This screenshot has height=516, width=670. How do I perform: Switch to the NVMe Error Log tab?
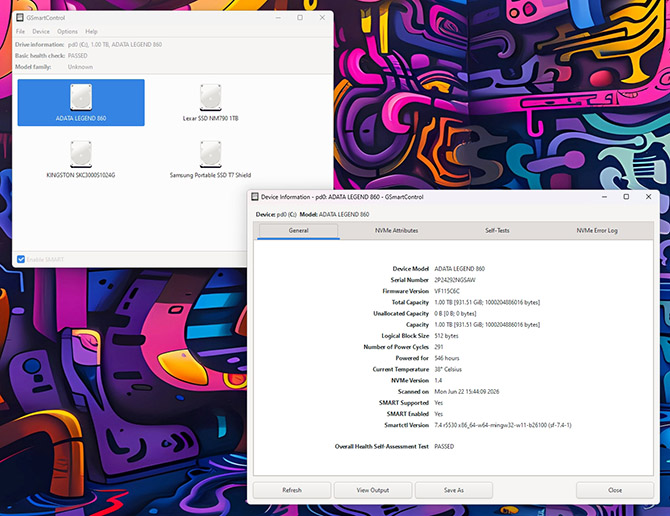click(x=597, y=231)
